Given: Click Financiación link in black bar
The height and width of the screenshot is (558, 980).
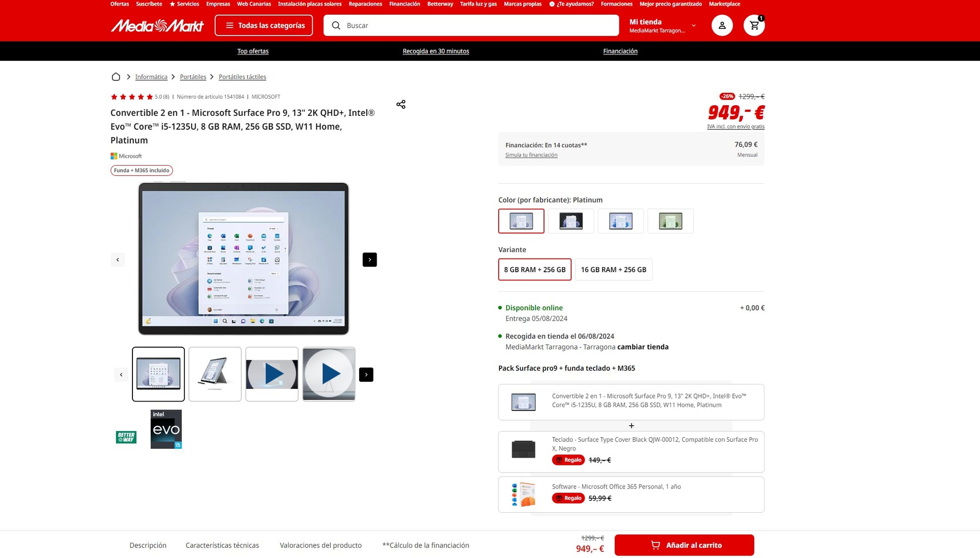Looking at the screenshot, I should click(x=620, y=51).
